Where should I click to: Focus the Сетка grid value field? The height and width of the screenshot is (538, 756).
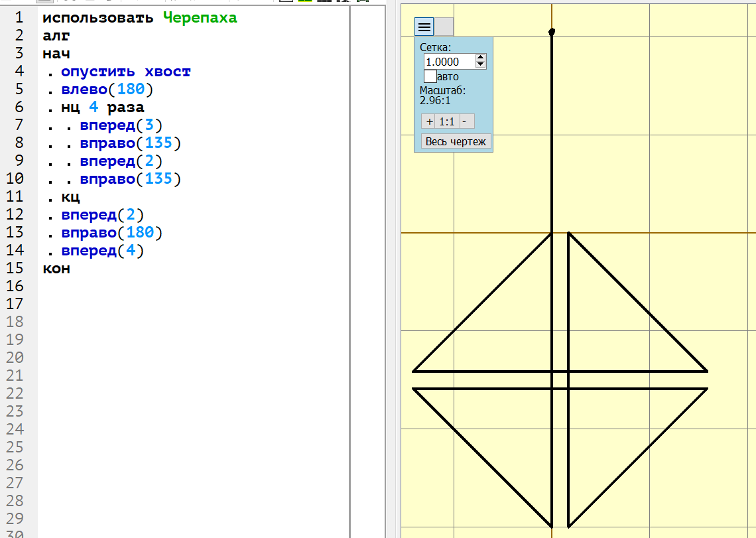(450, 62)
